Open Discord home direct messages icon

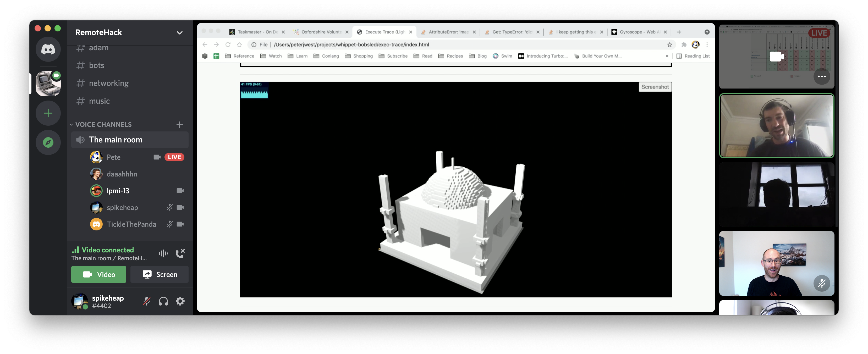[48, 49]
